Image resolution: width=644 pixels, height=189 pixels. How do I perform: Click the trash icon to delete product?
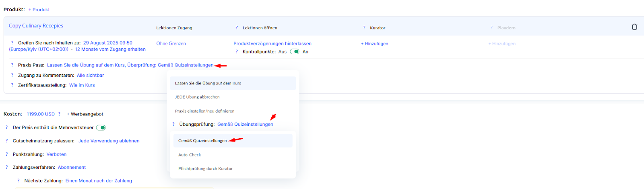[x=634, y=27]
